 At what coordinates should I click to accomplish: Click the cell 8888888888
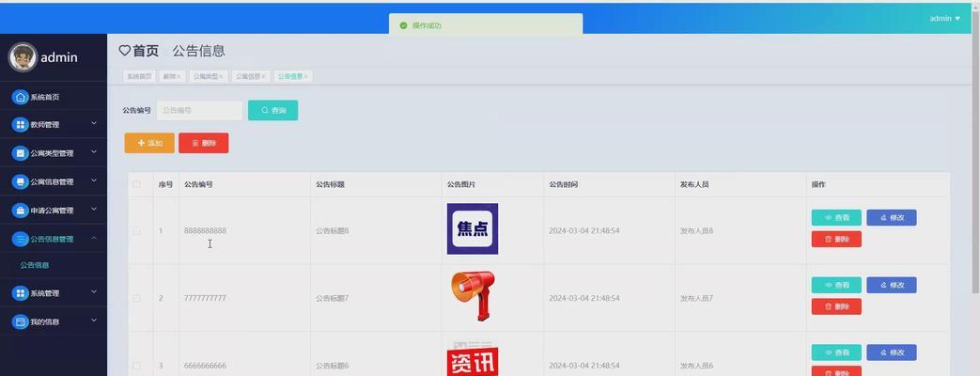205,231
